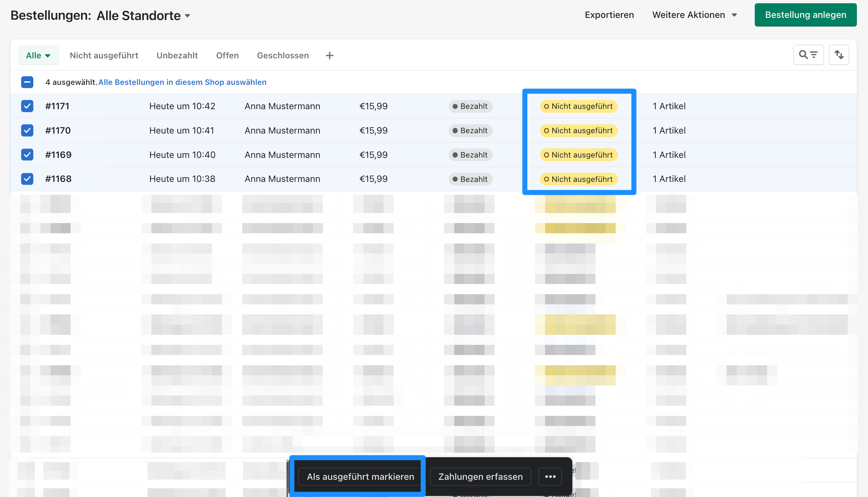Click the sort orders arrows icon

tap(839, 55)
